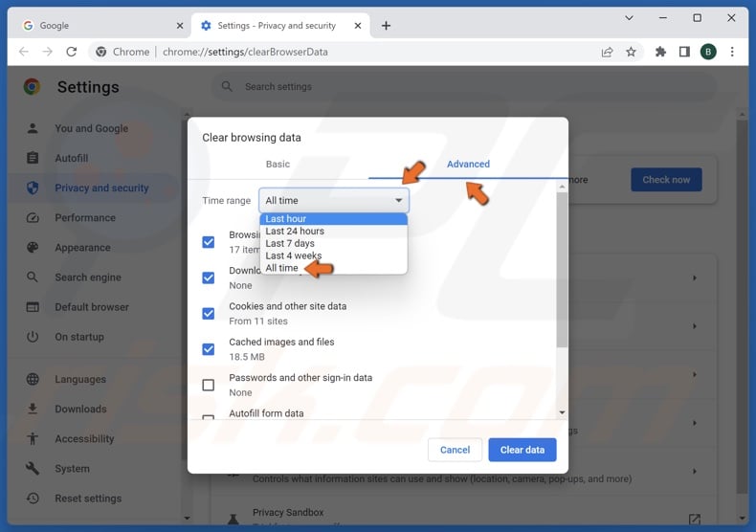Viewport: 756px width, 532px height.
Task: Open Performance settings in sidebar
Action: click(x=85, y=218)
